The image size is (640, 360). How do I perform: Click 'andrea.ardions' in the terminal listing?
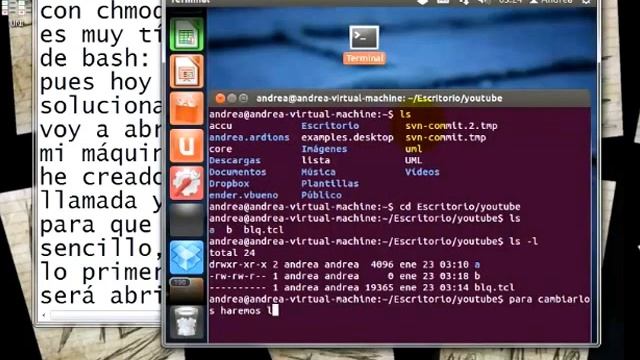pos(249,138)
